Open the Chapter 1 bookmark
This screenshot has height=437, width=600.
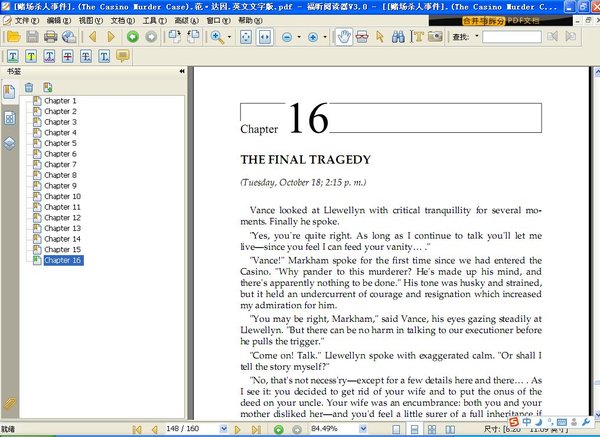(60, 101)
